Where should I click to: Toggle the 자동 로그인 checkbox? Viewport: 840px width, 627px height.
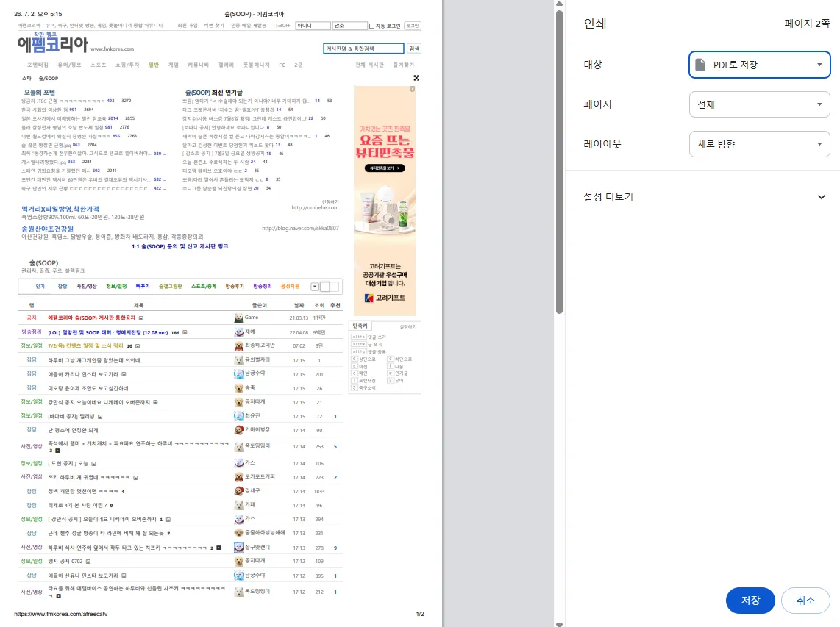[371, 26]
